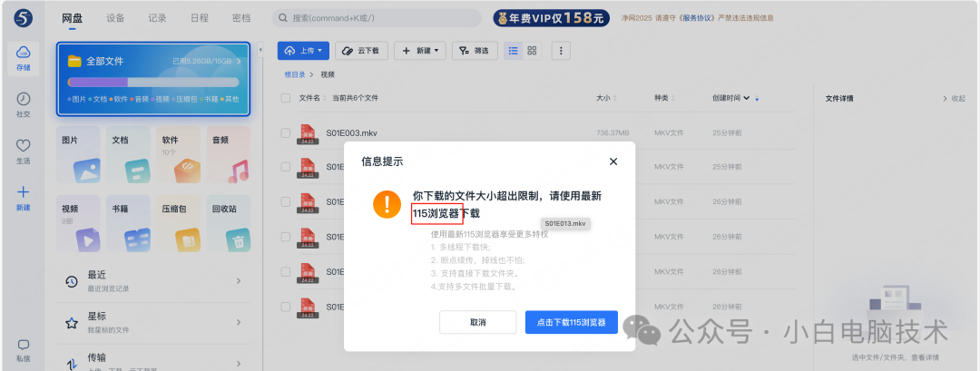Collapse file details via 收起
980x371 pixels.
coord(955,99)
